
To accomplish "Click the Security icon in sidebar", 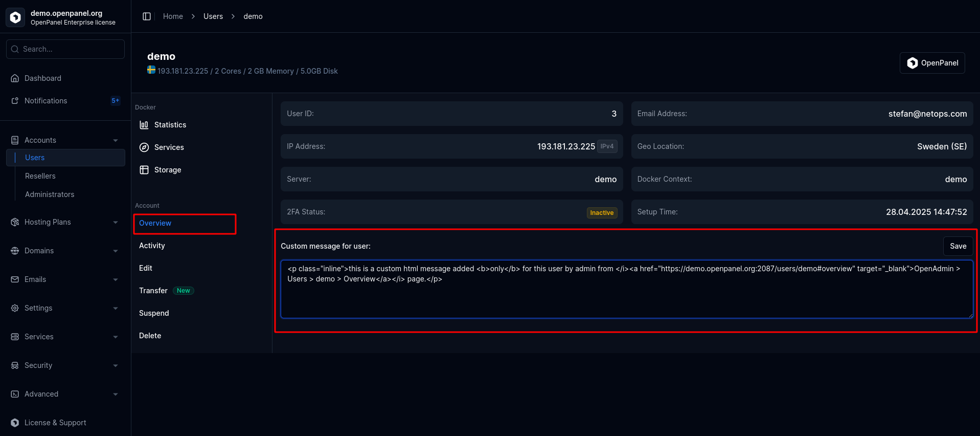I will (15, 365).
